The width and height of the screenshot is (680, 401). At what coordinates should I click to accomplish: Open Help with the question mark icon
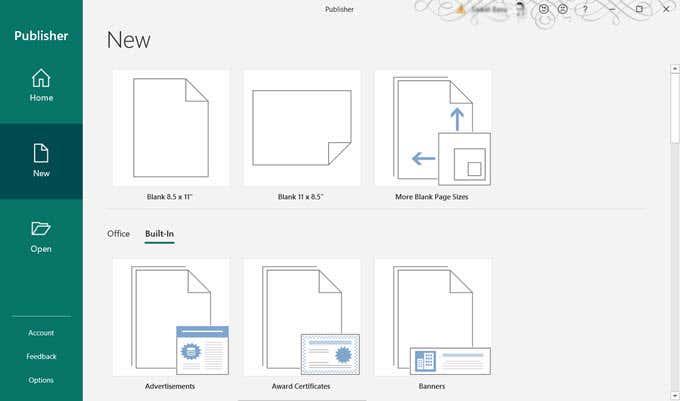(585, 9)
